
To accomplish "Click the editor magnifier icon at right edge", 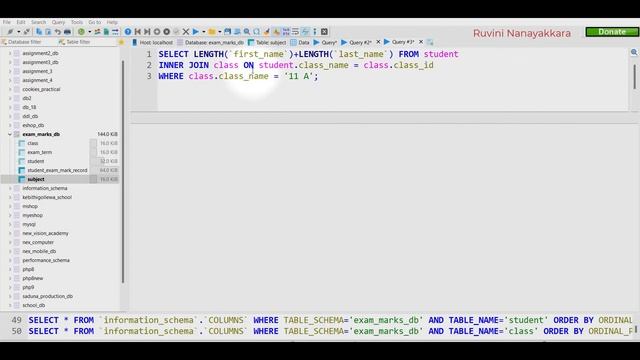I will pyautogui.click(x=634, y=52).
